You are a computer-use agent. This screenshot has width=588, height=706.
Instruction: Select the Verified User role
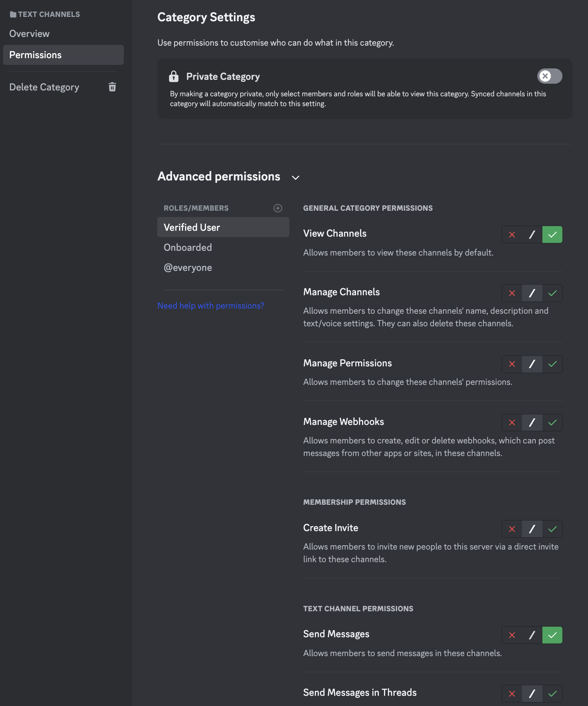point(192,228)
